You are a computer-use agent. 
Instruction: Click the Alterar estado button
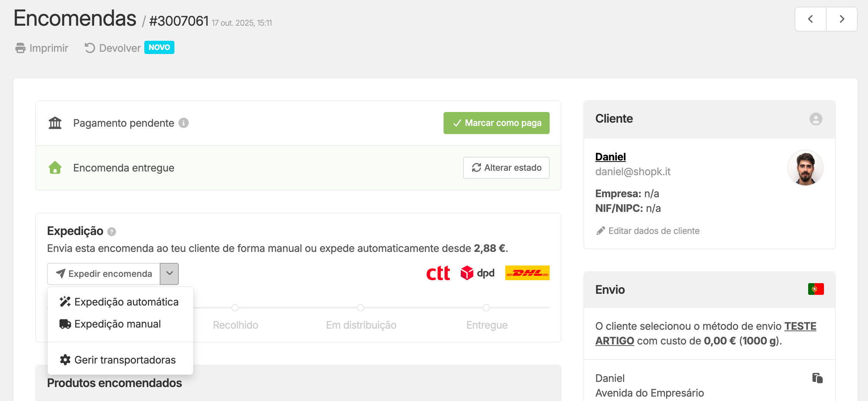(x=506, y=168)
